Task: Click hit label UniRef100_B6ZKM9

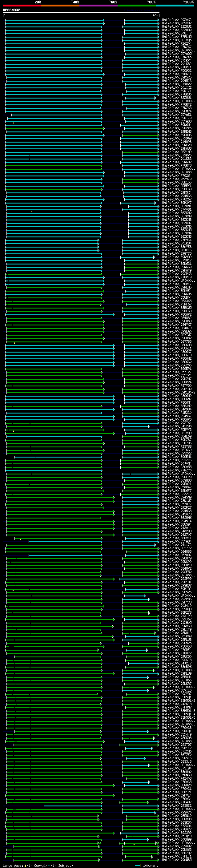Action: tap(177, 216)
